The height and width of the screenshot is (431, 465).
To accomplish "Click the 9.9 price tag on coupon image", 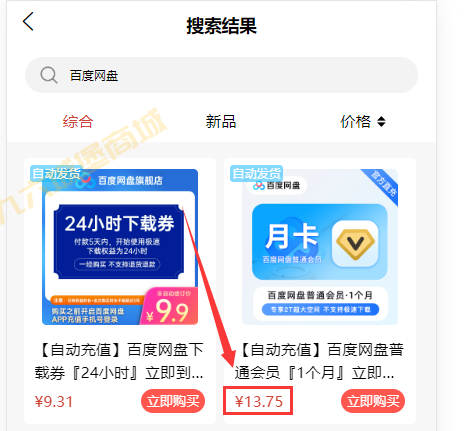I will tap(169, 307).
